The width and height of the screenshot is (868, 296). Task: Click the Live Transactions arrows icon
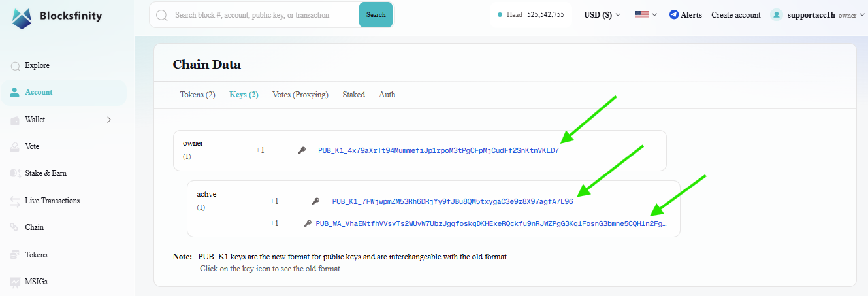[14, 201]
